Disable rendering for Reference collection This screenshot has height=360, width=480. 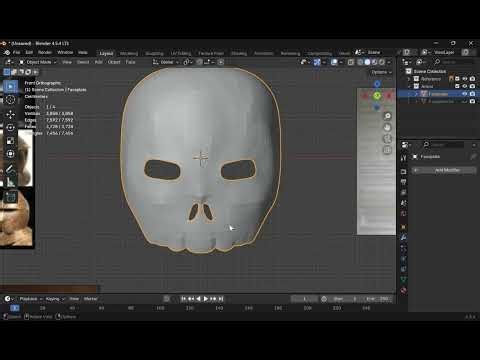click(x=472, y=79)
